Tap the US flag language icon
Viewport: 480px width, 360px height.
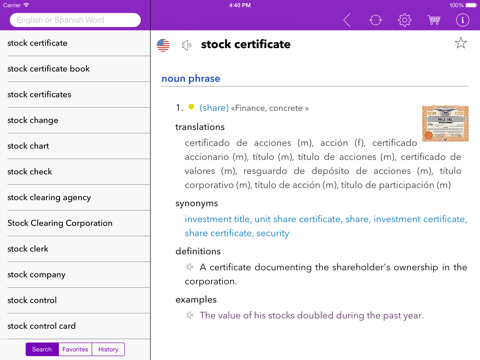[x=163, y=45]
